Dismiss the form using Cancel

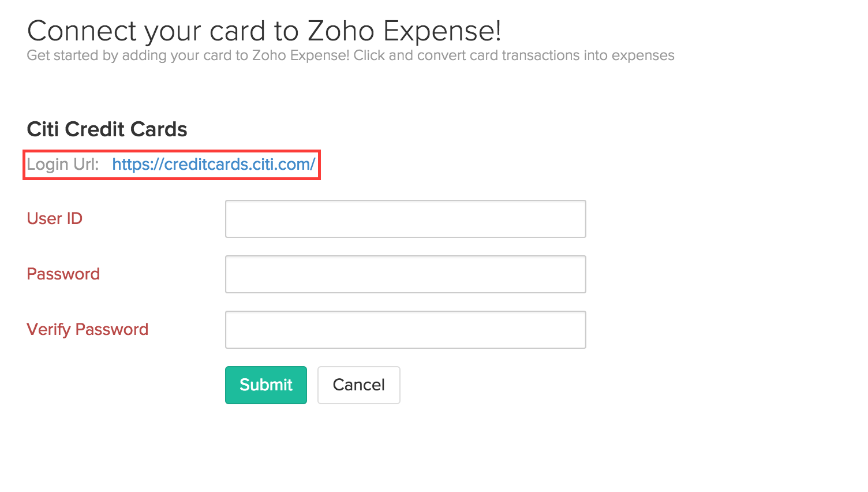click(358, 385)
